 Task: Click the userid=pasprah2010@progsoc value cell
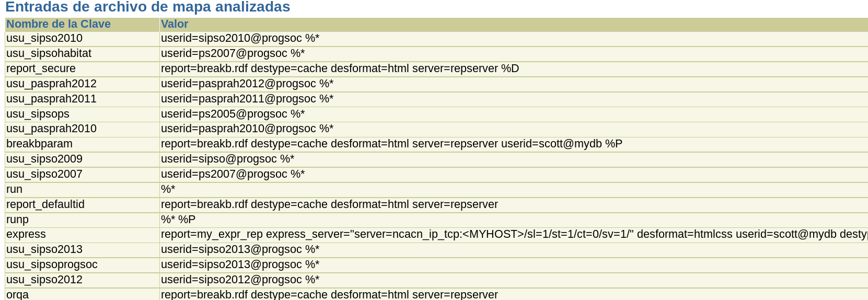(247, 129)
